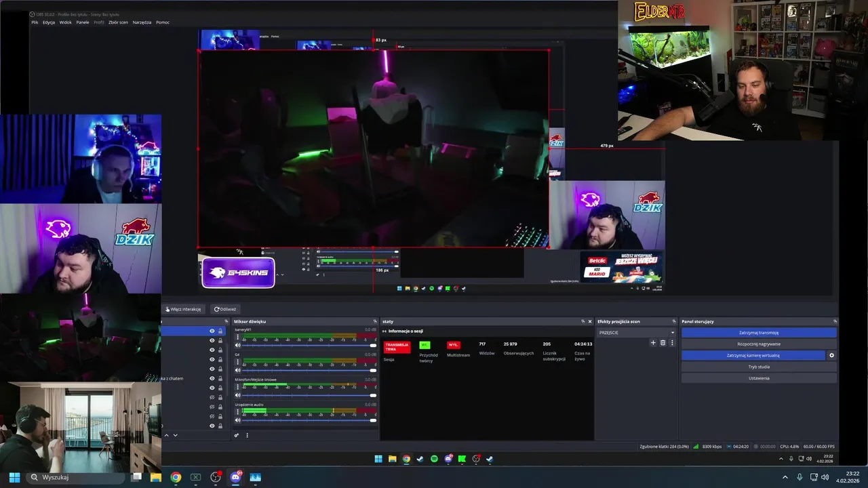Undock the Panel sterujący dock
868x488 pixels.
click(x=833, y=321)
